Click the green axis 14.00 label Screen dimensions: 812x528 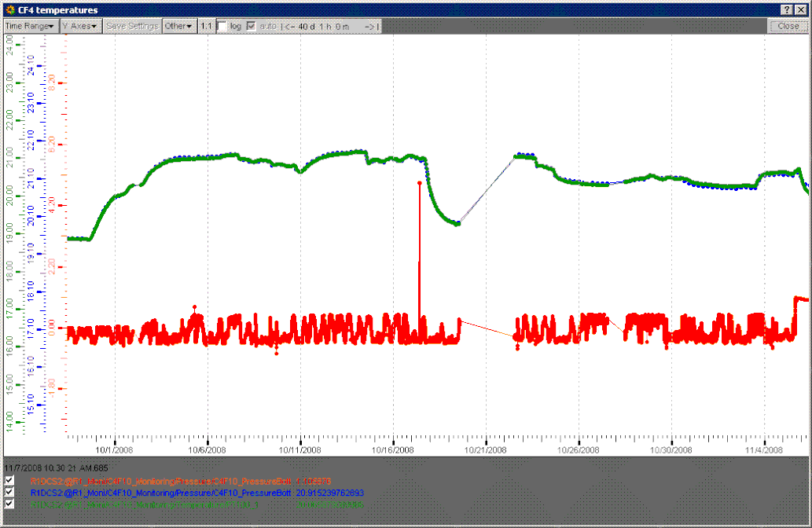tap(10, 422)
